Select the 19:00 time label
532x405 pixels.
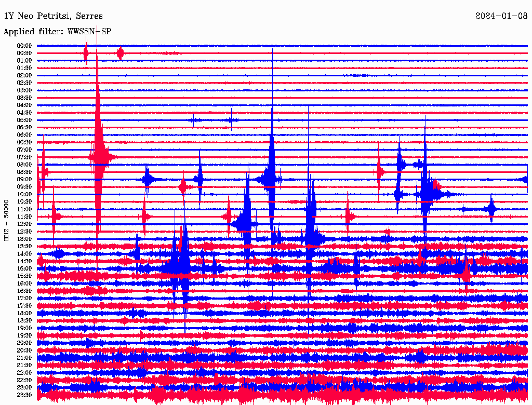[x=24, y=328]
